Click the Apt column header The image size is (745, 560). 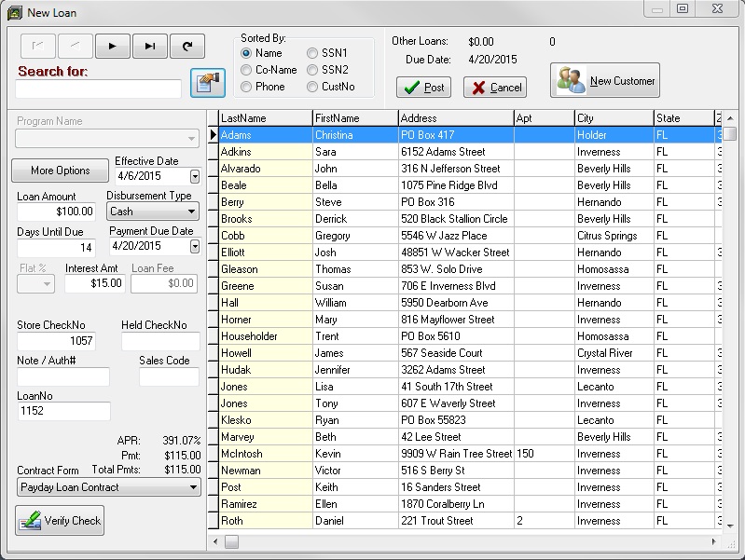coord(545,118)
